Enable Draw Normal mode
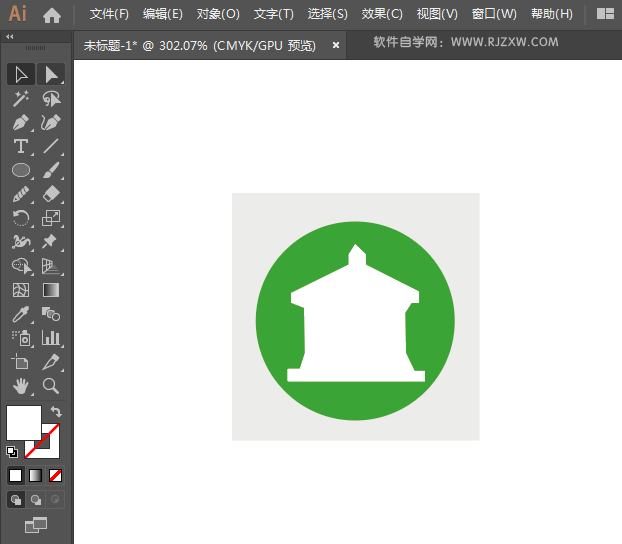The height and width of the screenshot is (544, 622). tap(16, 500)
